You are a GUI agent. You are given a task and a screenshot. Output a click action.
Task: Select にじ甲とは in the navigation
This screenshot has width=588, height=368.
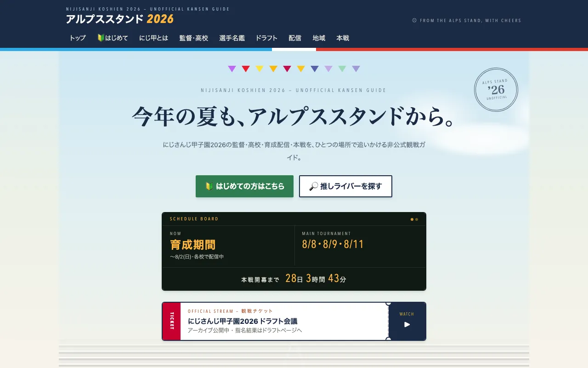153,38
